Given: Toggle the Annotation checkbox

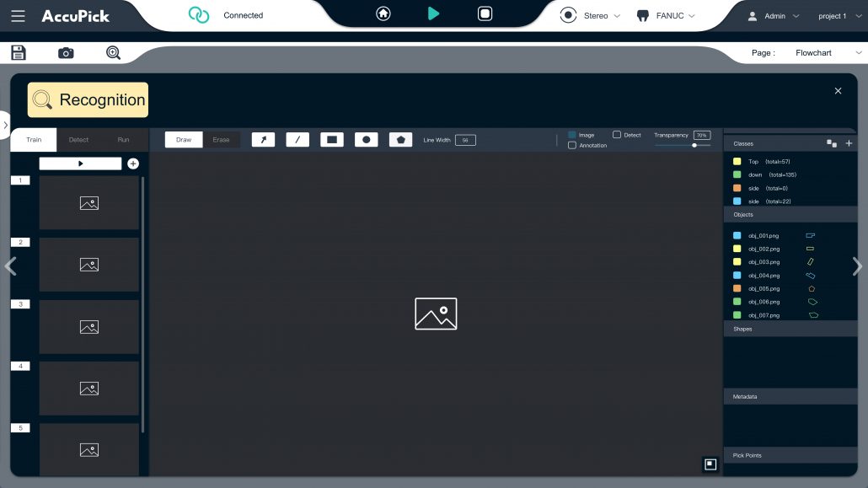Looking at the screenshot, I should (572, 146).
